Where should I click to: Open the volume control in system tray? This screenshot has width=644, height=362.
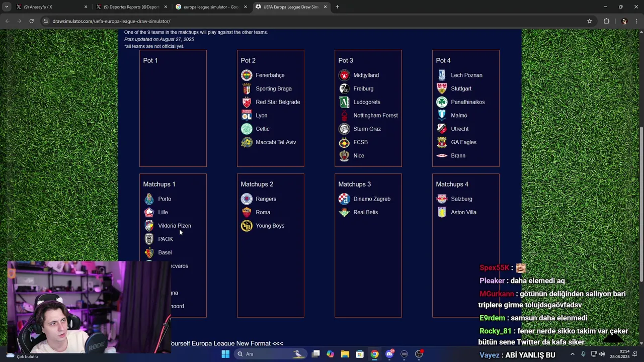point(602,354)
